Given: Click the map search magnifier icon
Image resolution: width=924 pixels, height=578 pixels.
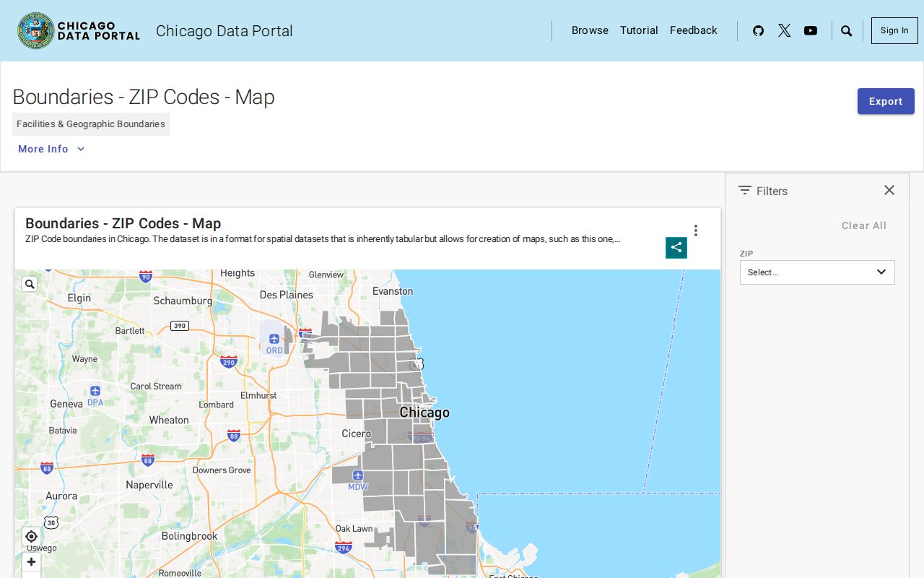Looking at the screenshot, I should click(x=30, y=284).
